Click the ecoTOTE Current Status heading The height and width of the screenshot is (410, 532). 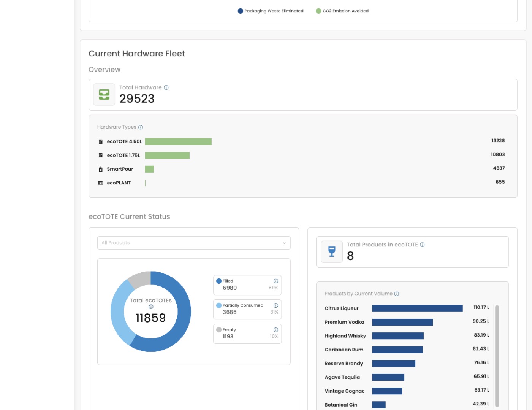pos(129,216)
